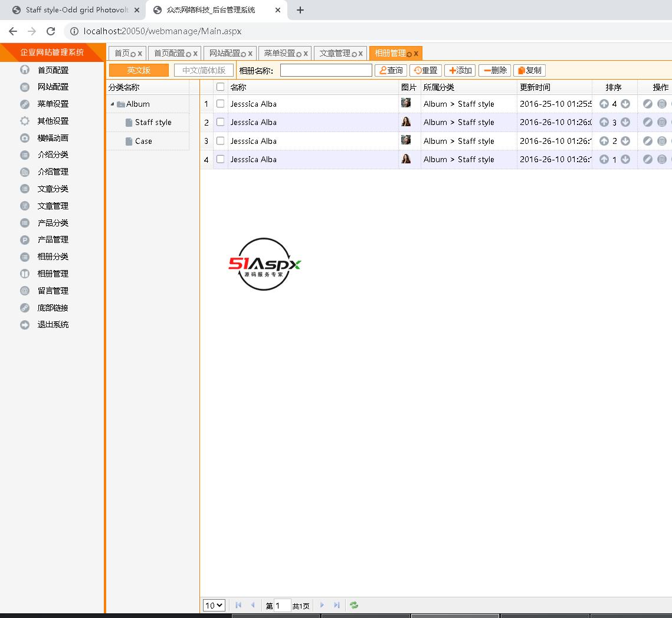672x618 pixels.
Task: Collapse the Album tree node
Action: 112,104
